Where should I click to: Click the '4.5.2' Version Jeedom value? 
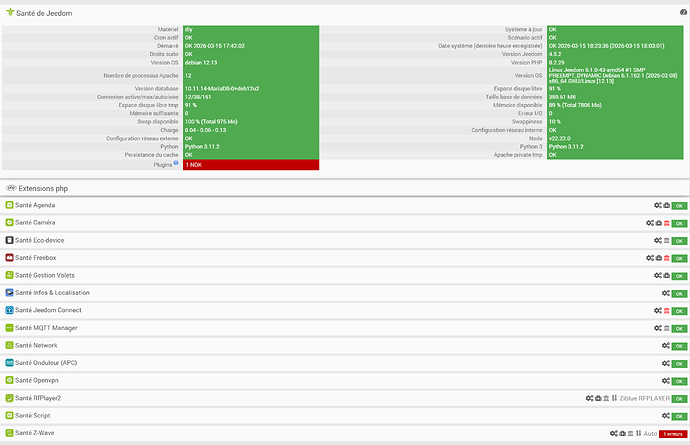point(555,54)
